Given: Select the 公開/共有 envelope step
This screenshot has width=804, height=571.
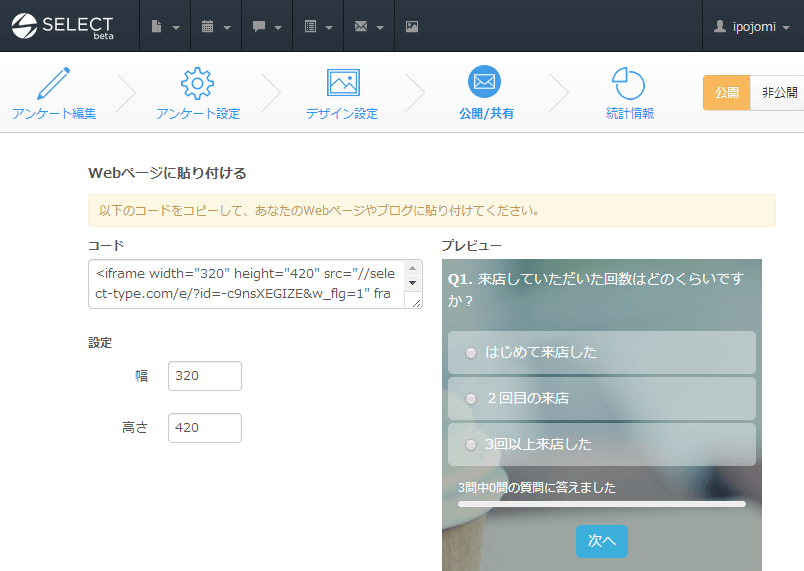Looking at the screenshot, I should [x=486, y=93].
